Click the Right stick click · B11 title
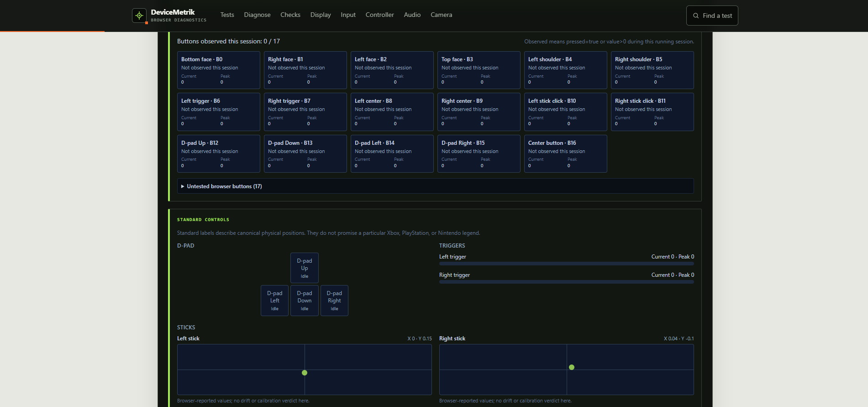 [x=640, y=101]
